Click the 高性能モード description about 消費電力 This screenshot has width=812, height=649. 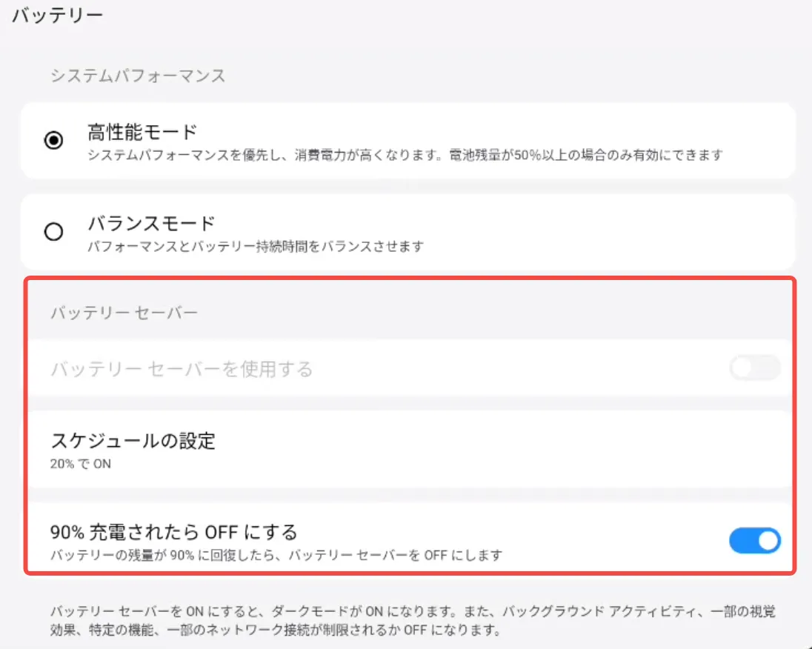pyautogui.click(x=405, y=155)
